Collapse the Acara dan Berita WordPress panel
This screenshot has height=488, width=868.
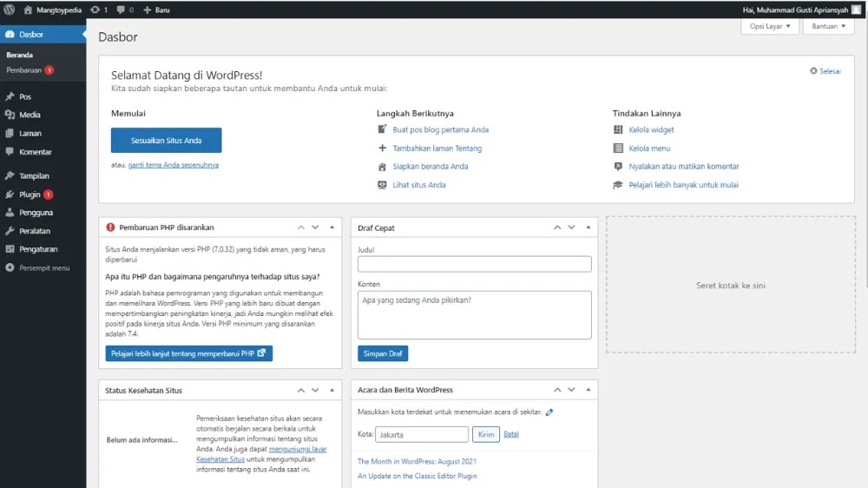pos(589,389)
